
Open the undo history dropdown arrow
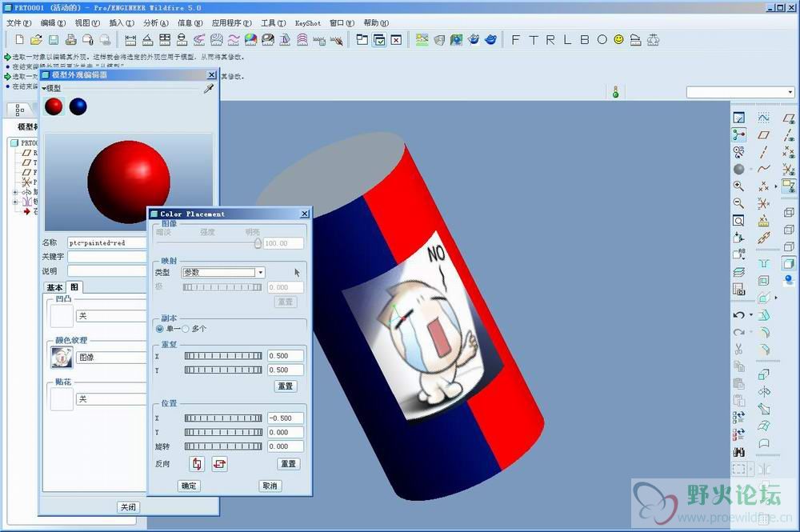click(751, 315)
